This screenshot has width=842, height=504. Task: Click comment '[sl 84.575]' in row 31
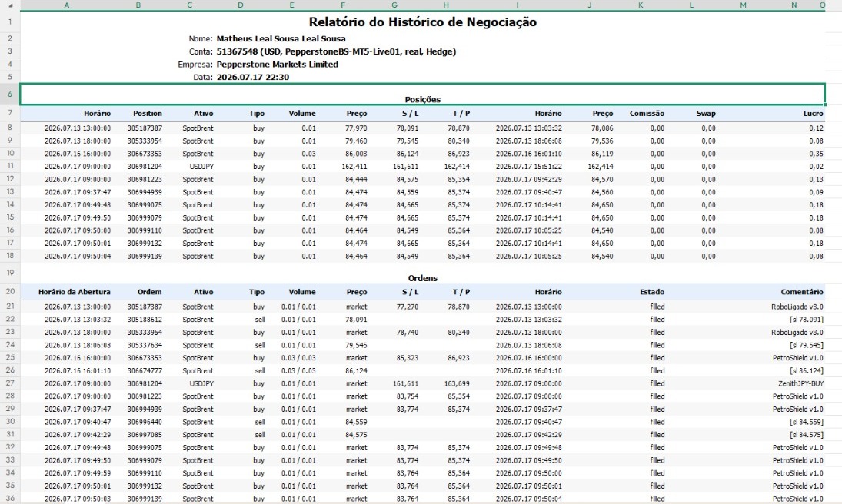click(x=807, y=435)
